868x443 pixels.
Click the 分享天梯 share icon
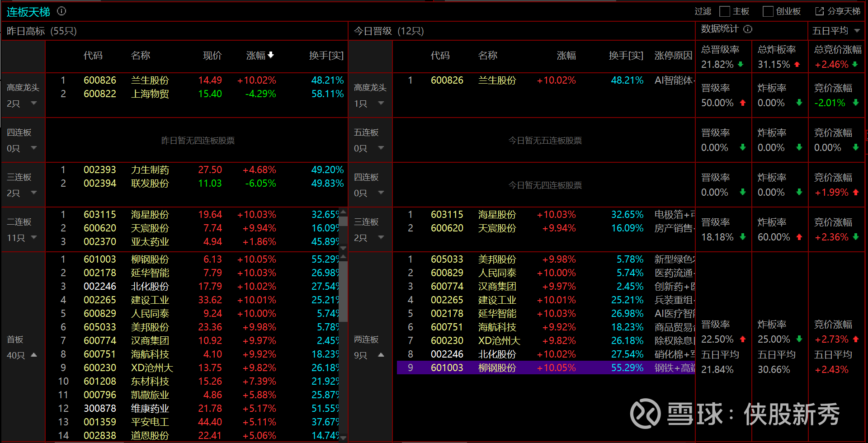[x=820, y=11]
